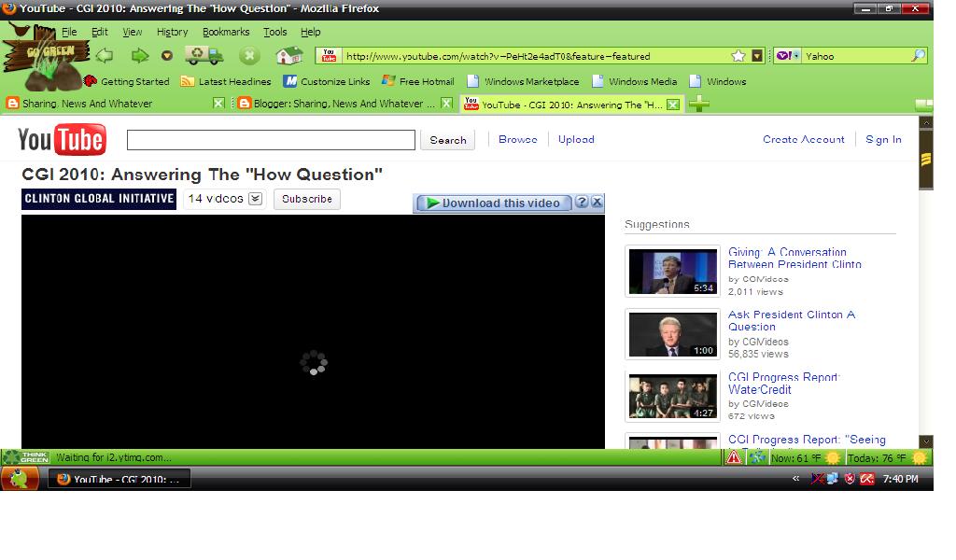This screenshot has width=956, height=560.
Task: Click the Yahoo search box
Action: click(x=855, y=56)
